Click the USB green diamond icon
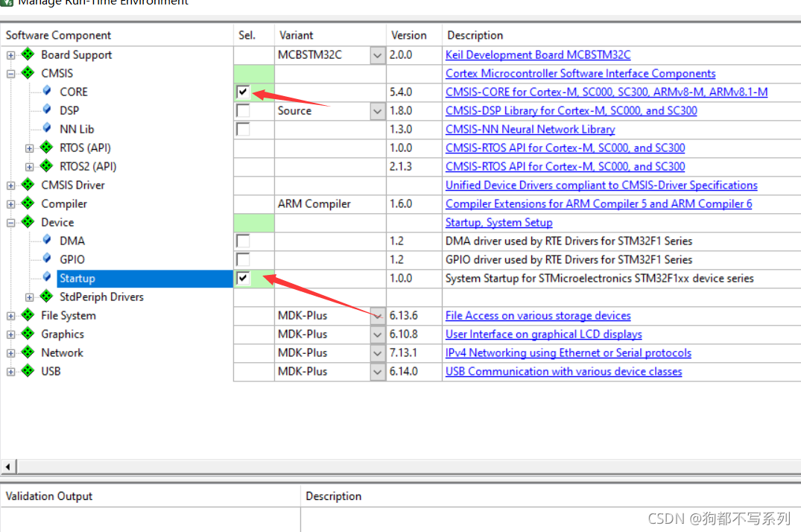The width and height of the screenshot is (801, 532). 28,371
